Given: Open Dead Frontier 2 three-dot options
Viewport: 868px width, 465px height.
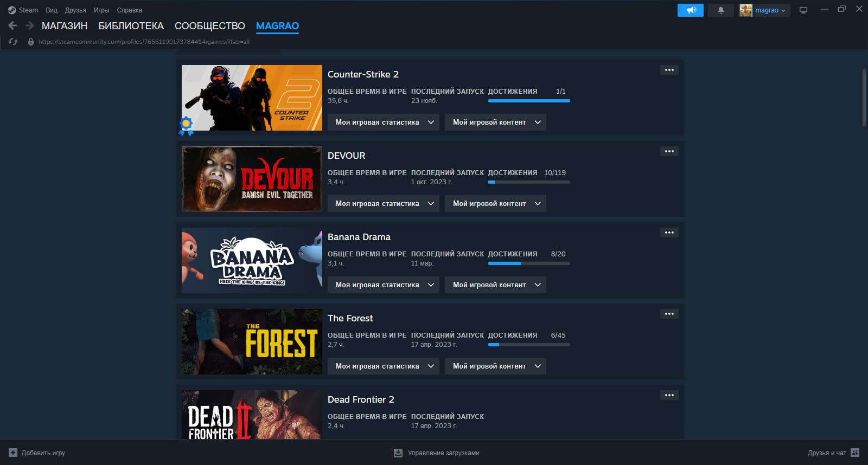Looking at the screenshot, I should point(669,395).
